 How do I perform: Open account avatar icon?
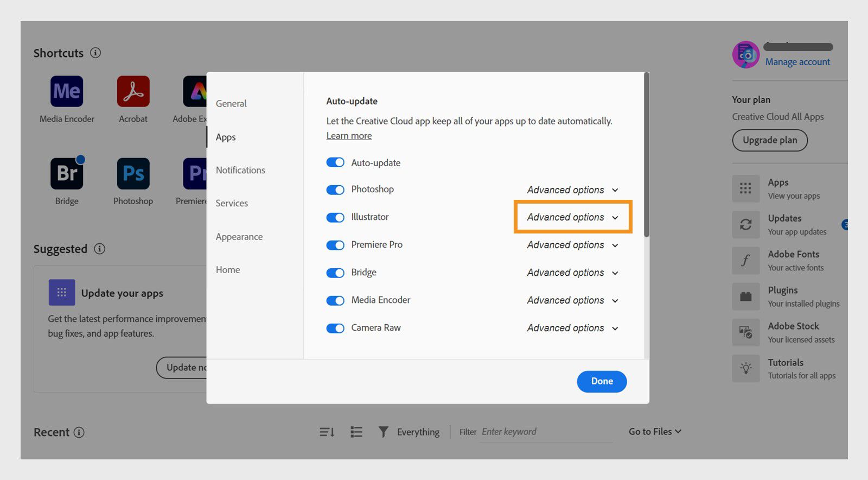746,54
